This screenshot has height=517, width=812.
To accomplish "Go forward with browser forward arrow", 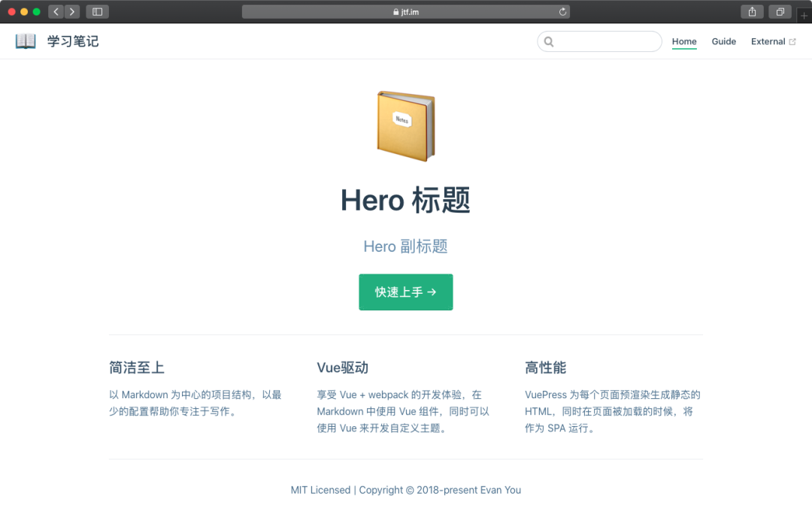I will 72,11.
